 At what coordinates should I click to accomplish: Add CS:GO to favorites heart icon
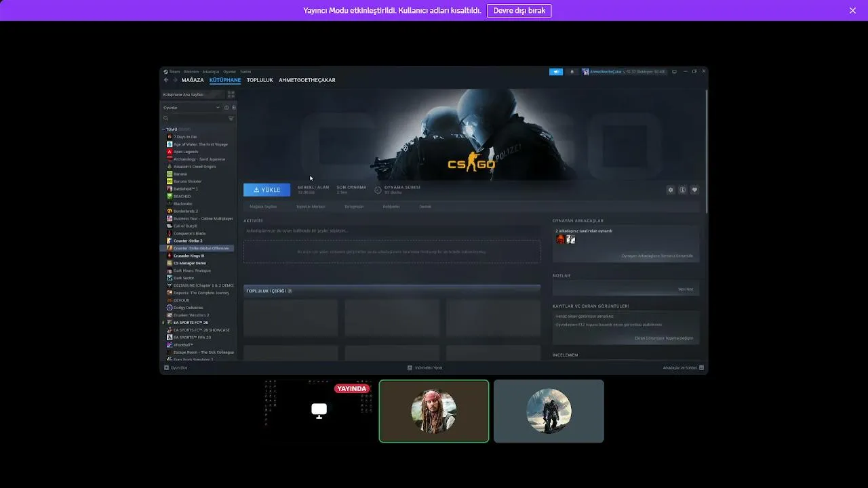pyautogui.click(x=694, y=190)
